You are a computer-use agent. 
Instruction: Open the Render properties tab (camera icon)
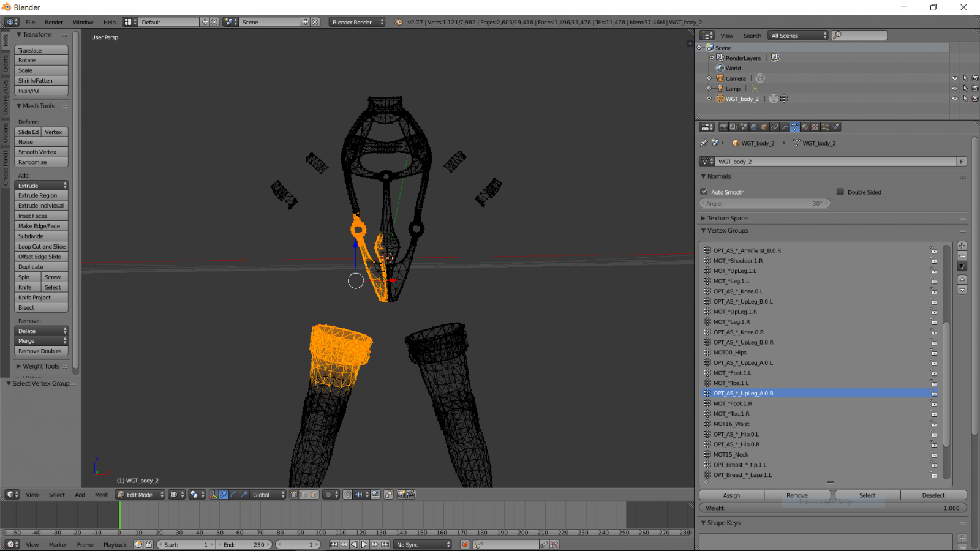[x=723, y=127]
